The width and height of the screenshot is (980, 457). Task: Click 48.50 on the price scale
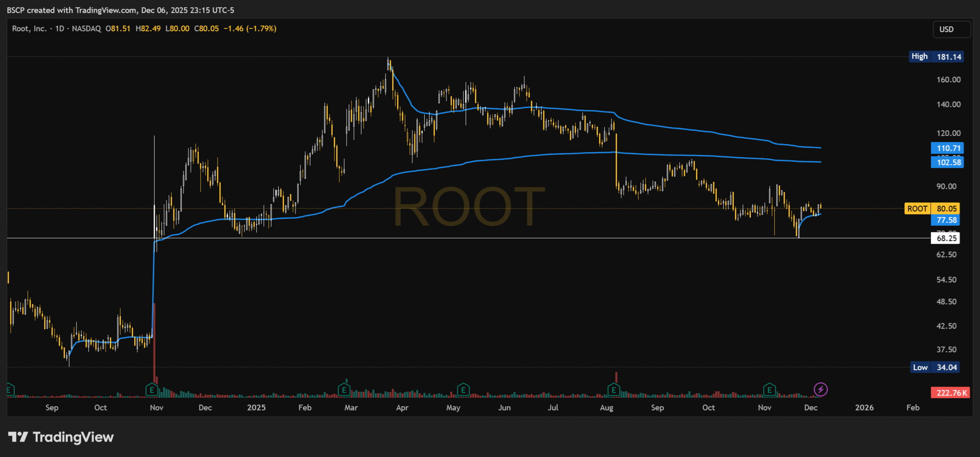click(946, 302)
